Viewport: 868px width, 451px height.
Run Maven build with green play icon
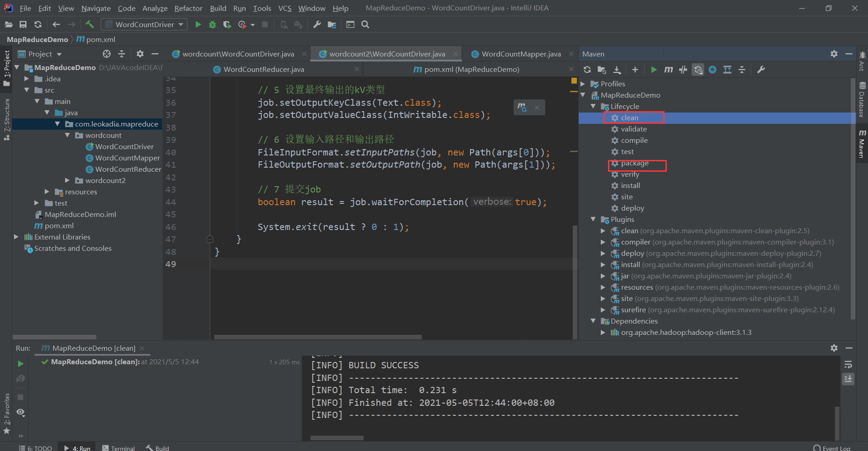click(x=654, y=70)
